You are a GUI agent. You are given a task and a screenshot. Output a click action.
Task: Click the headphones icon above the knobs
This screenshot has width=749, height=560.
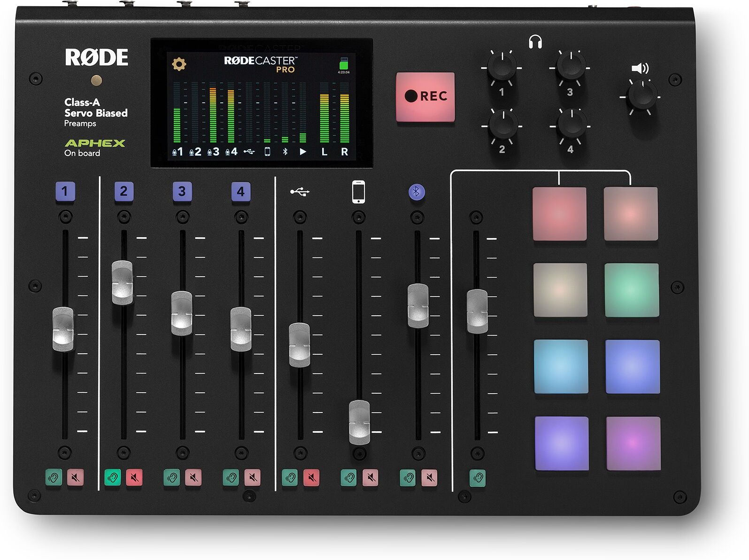[x=535, y=42]
